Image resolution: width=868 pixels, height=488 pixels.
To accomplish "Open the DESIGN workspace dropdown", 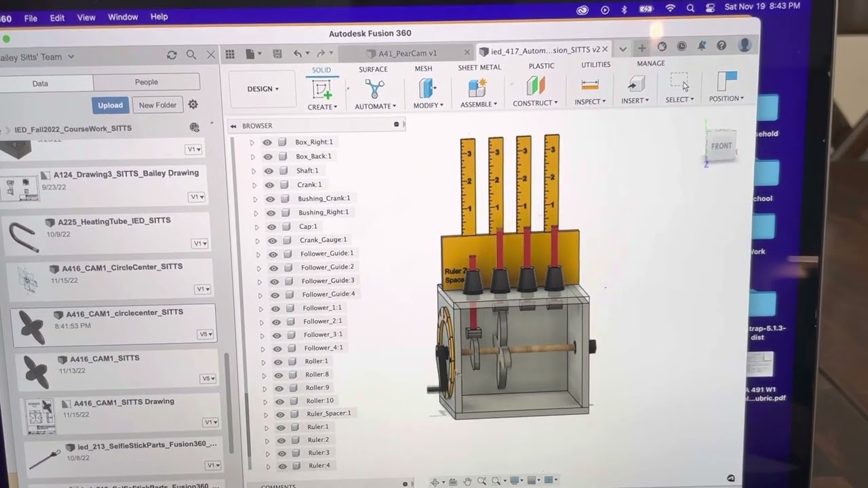I will 263,89.
